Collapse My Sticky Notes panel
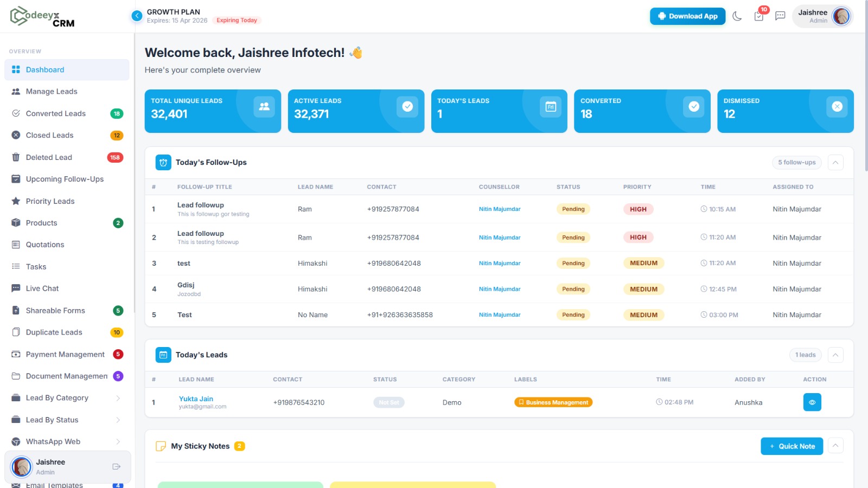 (x=835, y=446)
